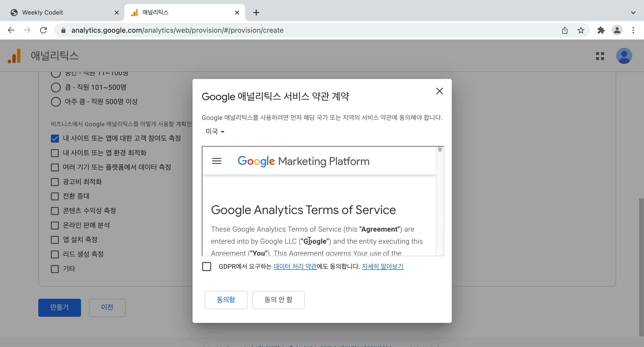Check the GDPR data processing checkbox
This screenshot has width=644, height=347.
tap(207, 267)
